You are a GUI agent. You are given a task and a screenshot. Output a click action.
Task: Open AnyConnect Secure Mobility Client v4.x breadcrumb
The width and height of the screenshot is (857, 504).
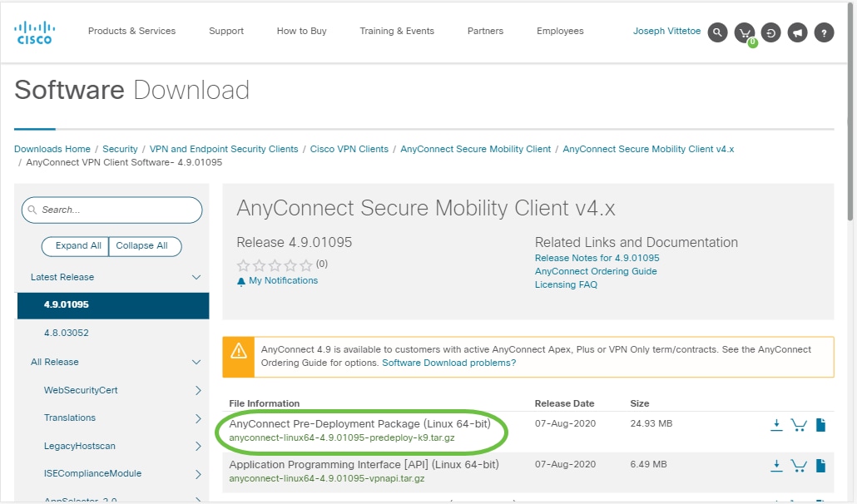pos(648,149)
